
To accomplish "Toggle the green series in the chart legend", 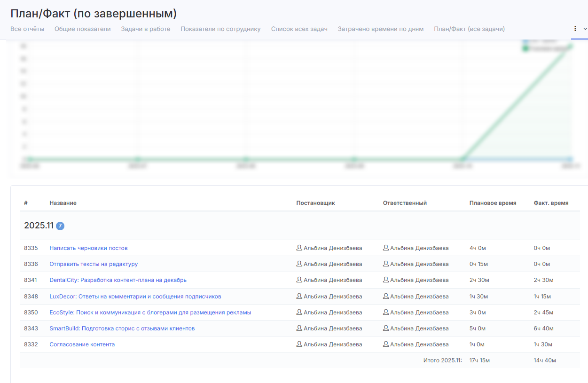I will click(526, 48).
